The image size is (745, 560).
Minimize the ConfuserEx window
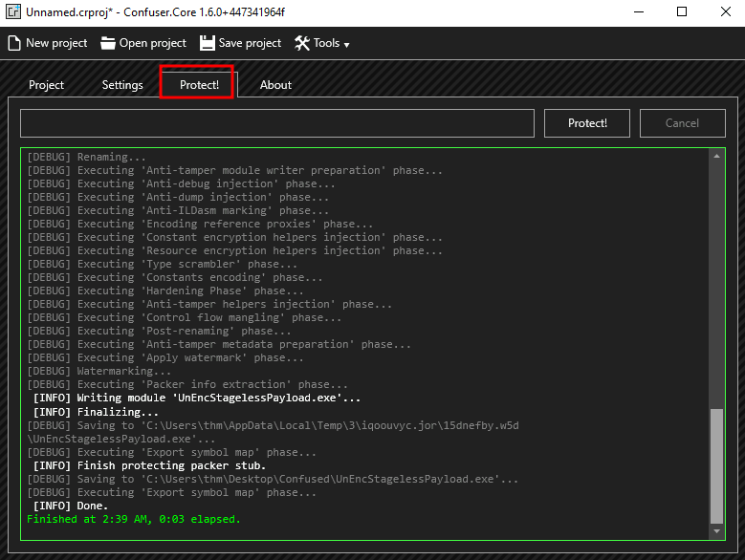[637, 12]
